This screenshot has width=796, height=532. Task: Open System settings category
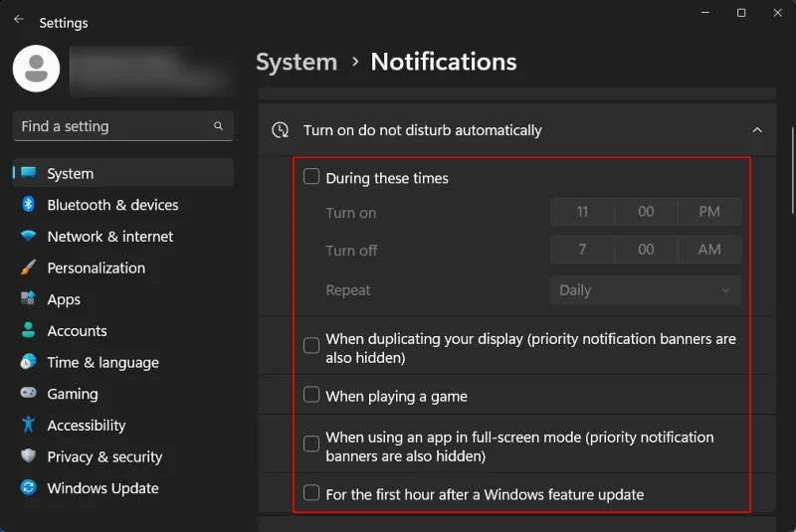(122, 173)
